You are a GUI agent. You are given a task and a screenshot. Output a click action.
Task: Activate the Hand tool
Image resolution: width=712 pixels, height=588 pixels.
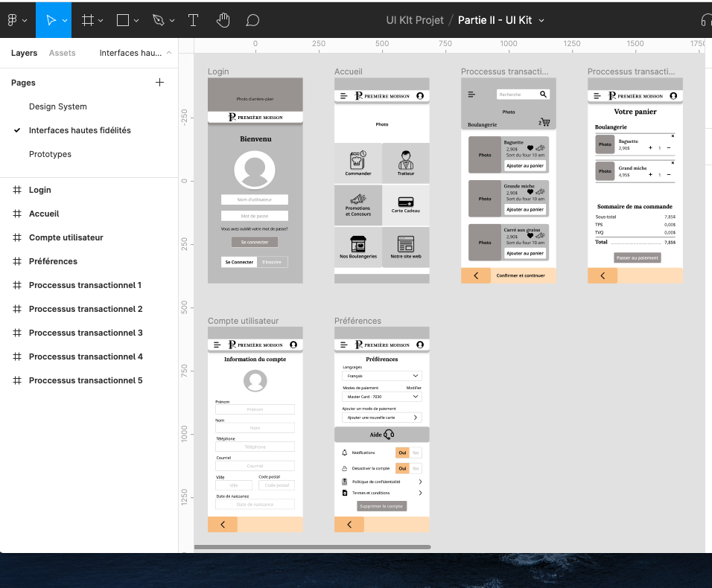click(x=223, y=20)
